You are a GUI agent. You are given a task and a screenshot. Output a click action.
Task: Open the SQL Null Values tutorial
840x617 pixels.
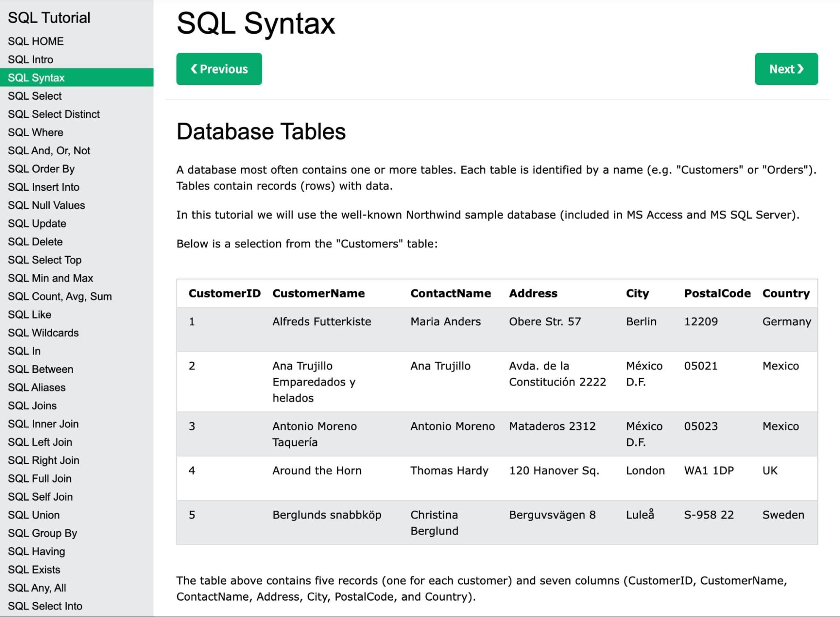[x=47, y=205]
